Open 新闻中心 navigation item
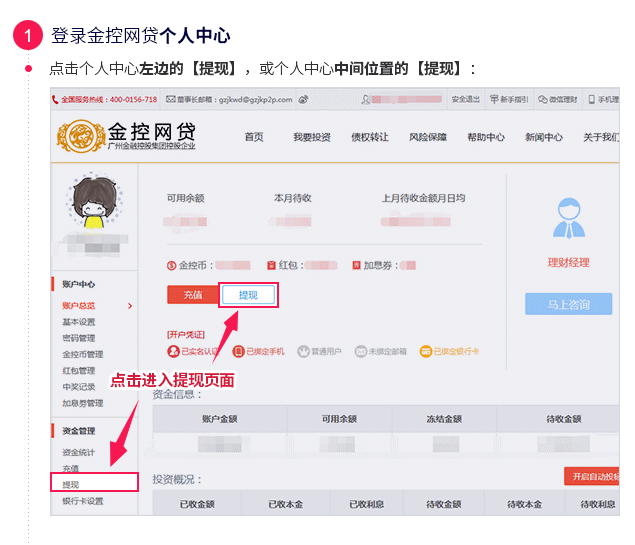Image resolution: width=635 pixels, height=545 pixels. coord(544,137)
